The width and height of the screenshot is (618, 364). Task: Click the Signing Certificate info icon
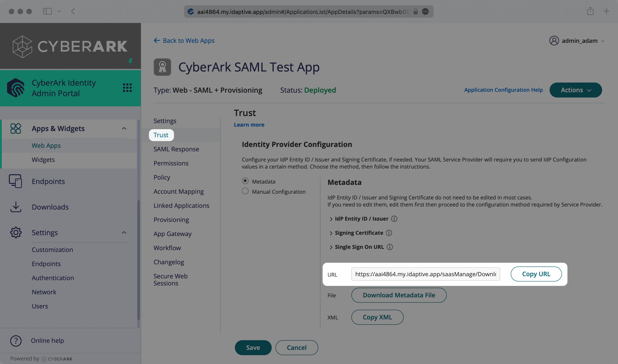coord(389,233)
